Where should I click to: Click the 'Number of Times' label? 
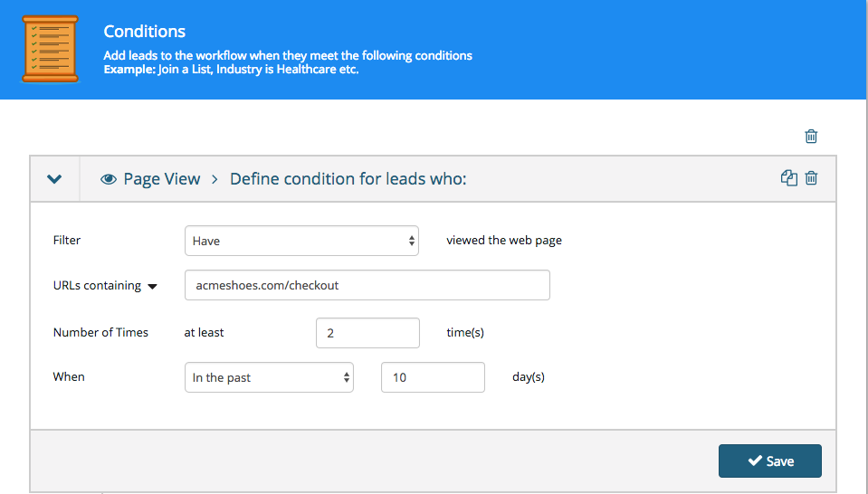[100, 332]
